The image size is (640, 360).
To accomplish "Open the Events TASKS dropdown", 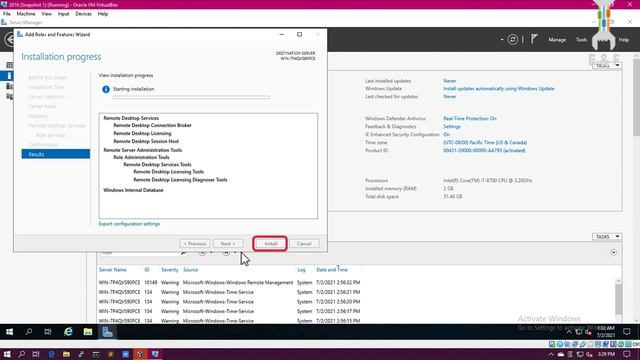I will point(607,237).
